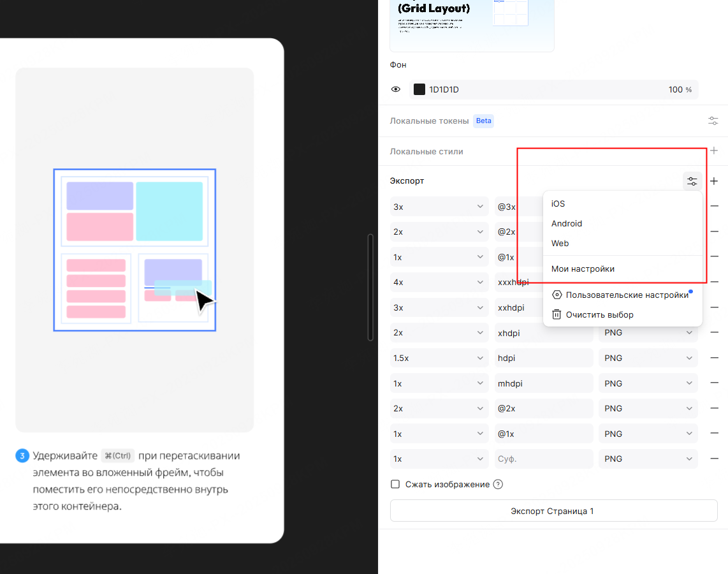Click the empty Суф. suffix field

[543, 459]
